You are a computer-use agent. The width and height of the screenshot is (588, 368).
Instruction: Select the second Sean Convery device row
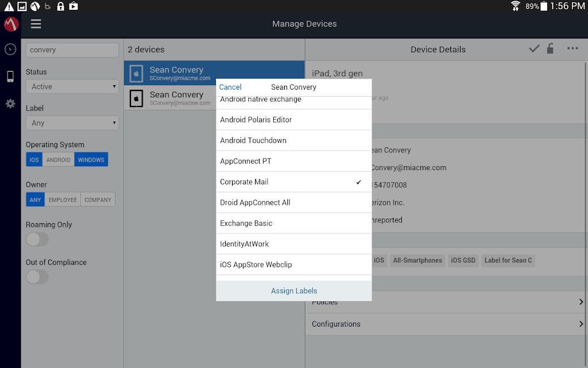[170, 98]
